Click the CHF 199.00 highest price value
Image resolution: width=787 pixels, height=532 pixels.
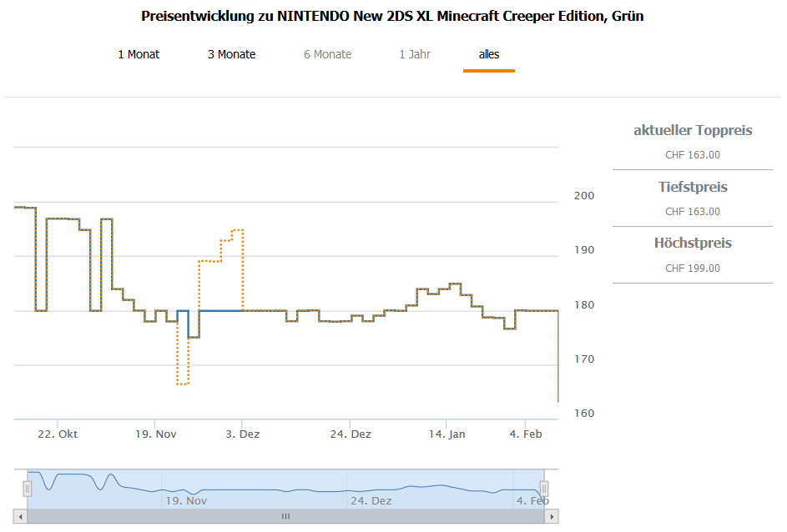pos(693,269)
